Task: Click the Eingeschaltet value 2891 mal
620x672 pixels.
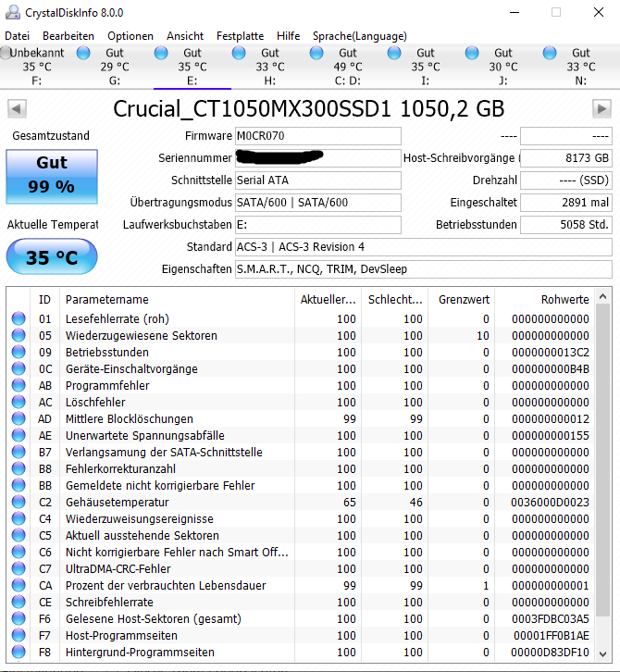Action: (566, 203)
